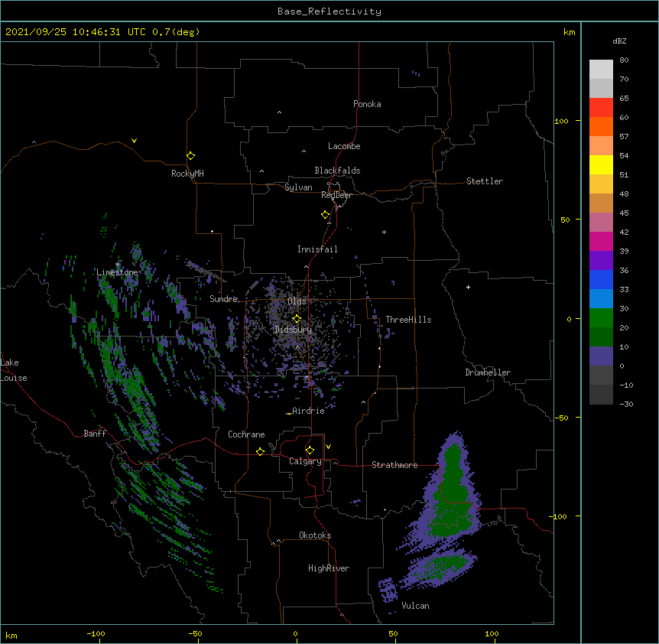Select the violet 39-36 dBZ legend band

point(601,261)
